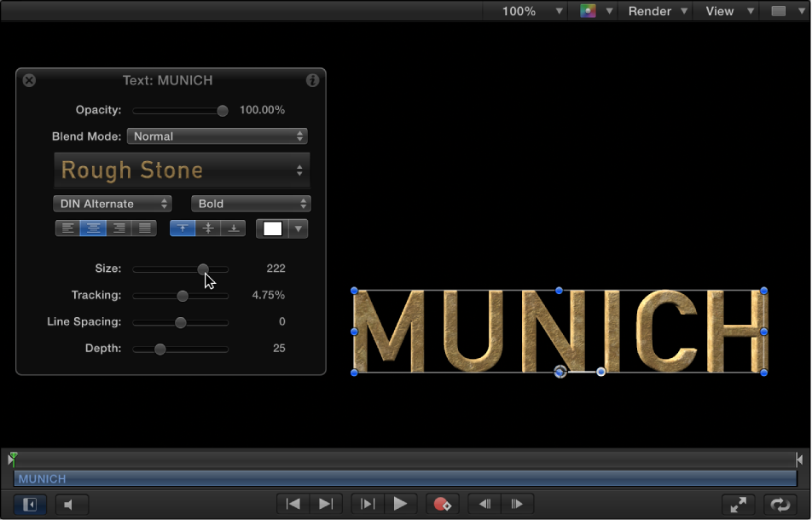This screenshot has height=520, width=812.
Task: Enter full screen playback
Action: (x=739, y=505)
